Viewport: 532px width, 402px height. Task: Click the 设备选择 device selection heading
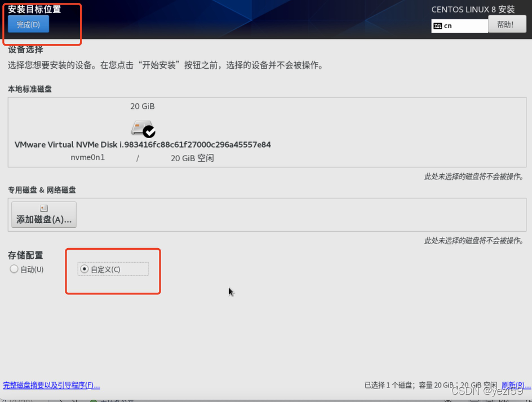[25, 50]
